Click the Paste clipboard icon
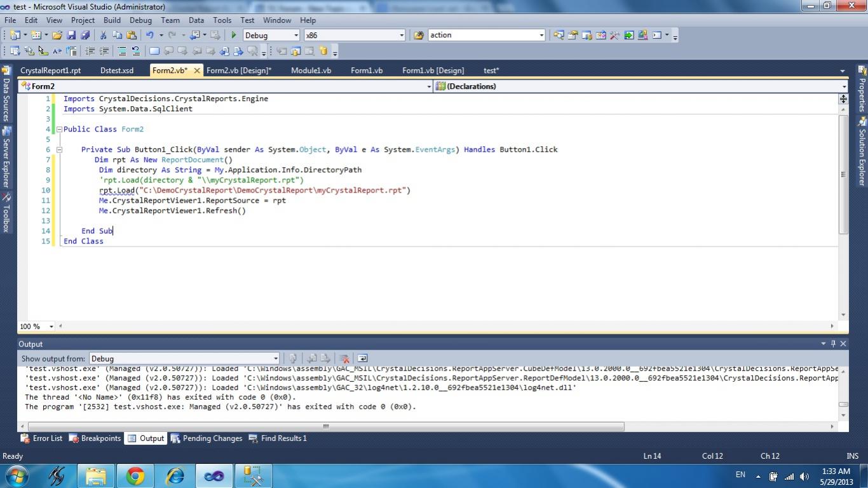The height and width of the screenshot is (488, 868). [132, 35]
